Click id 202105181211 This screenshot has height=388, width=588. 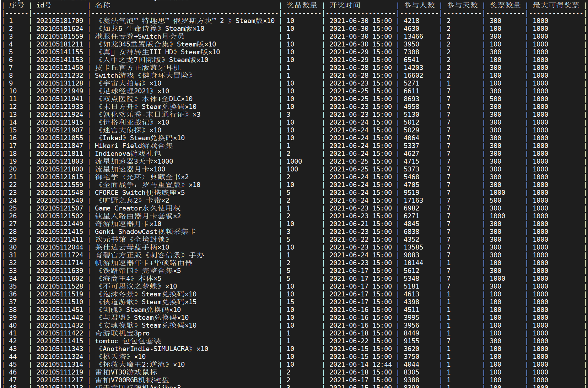pyautogui.click(x=60, y=44)
